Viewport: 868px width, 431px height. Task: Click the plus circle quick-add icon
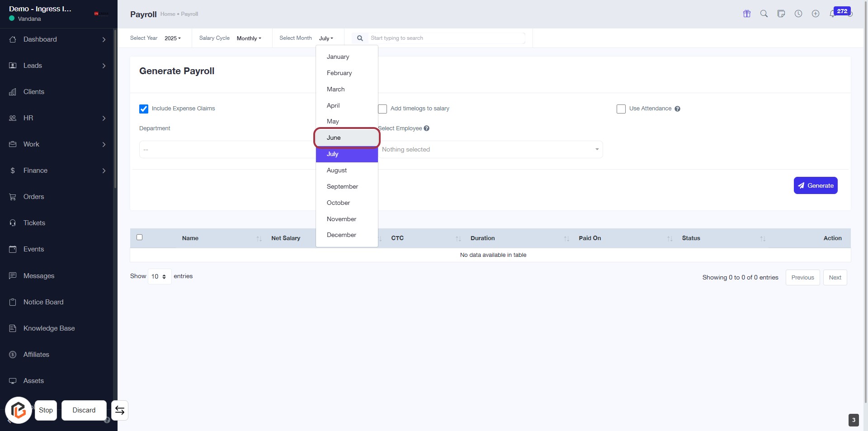click(815, 14)
